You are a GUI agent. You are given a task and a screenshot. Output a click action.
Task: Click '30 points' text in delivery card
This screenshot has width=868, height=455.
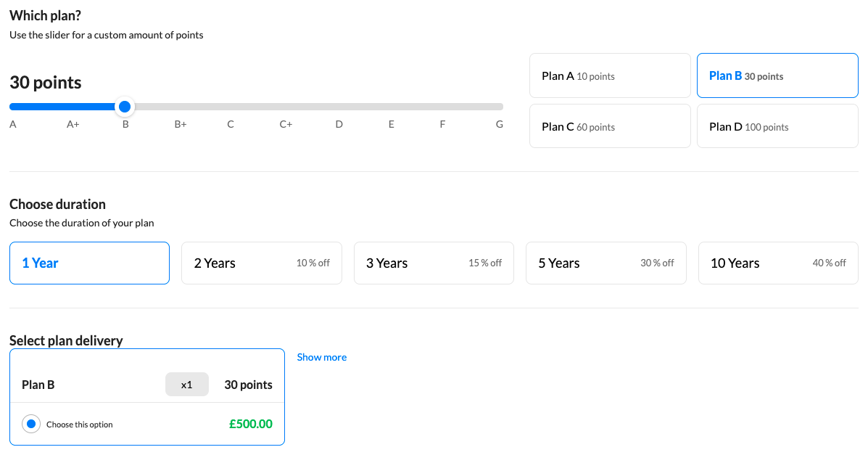coord(248,385)
